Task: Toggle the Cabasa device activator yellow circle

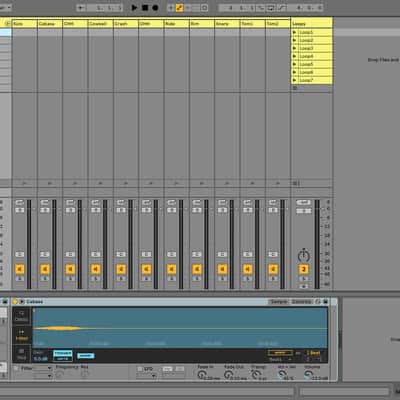Action: 15,302
